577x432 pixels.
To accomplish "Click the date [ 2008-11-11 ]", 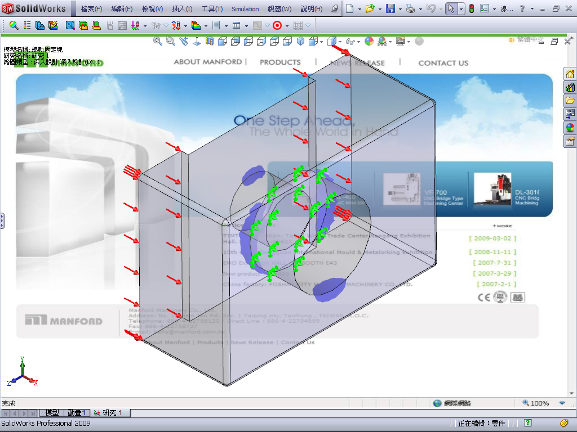I will click(492, 252).
